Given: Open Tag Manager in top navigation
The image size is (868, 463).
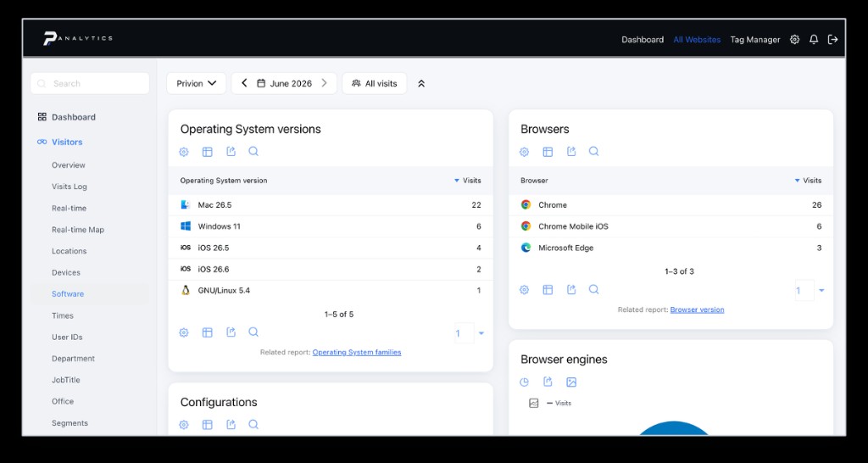Looking at the screenshot, I should click(755, 39).
